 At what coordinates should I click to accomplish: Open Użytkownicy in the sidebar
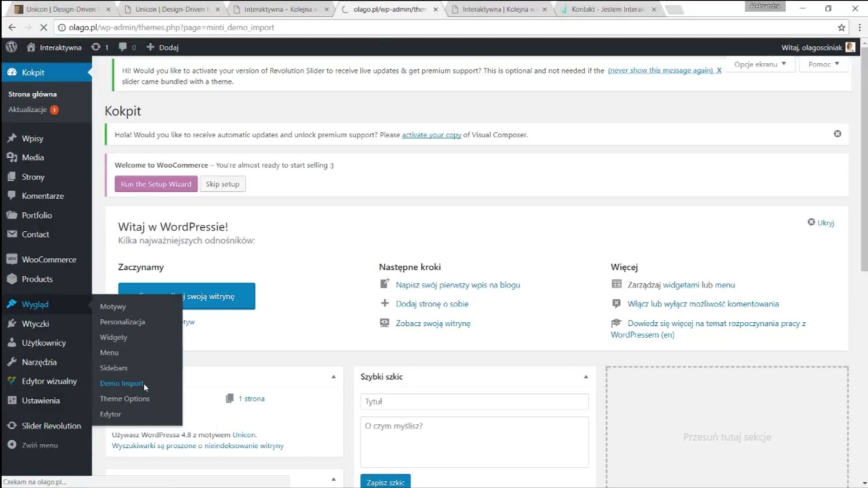pyautogui.click(x=44, y=343)
